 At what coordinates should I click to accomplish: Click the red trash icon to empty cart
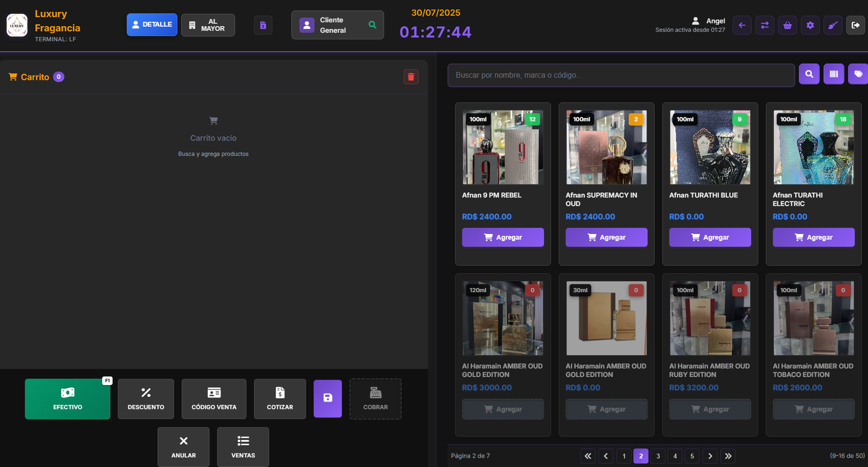click(x=411, y=77)
